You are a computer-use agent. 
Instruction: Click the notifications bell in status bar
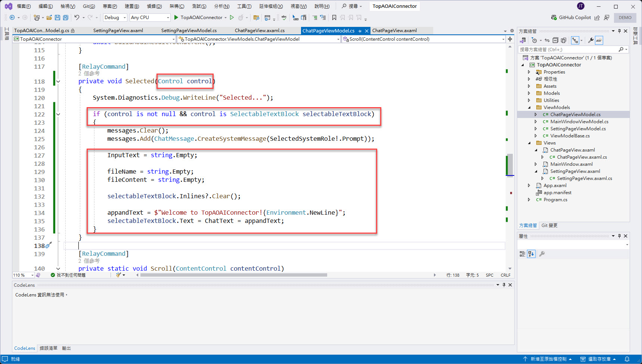tap(627, 359)
